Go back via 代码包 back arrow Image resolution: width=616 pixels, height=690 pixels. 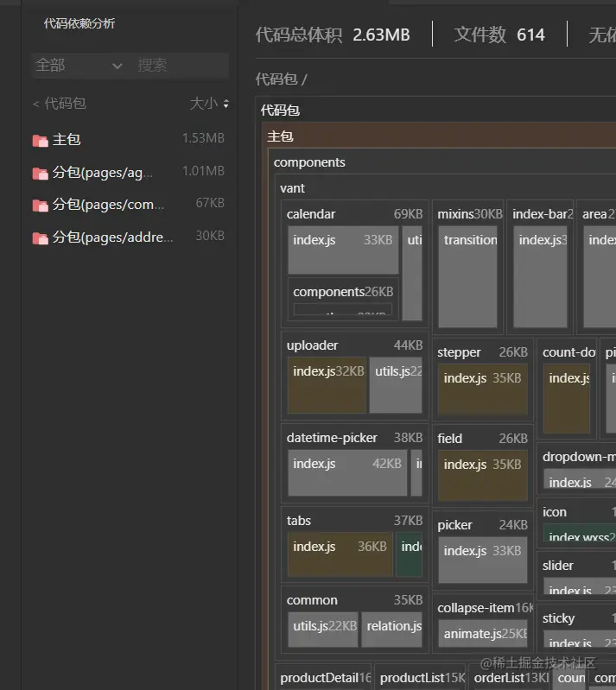click(36, 104)
